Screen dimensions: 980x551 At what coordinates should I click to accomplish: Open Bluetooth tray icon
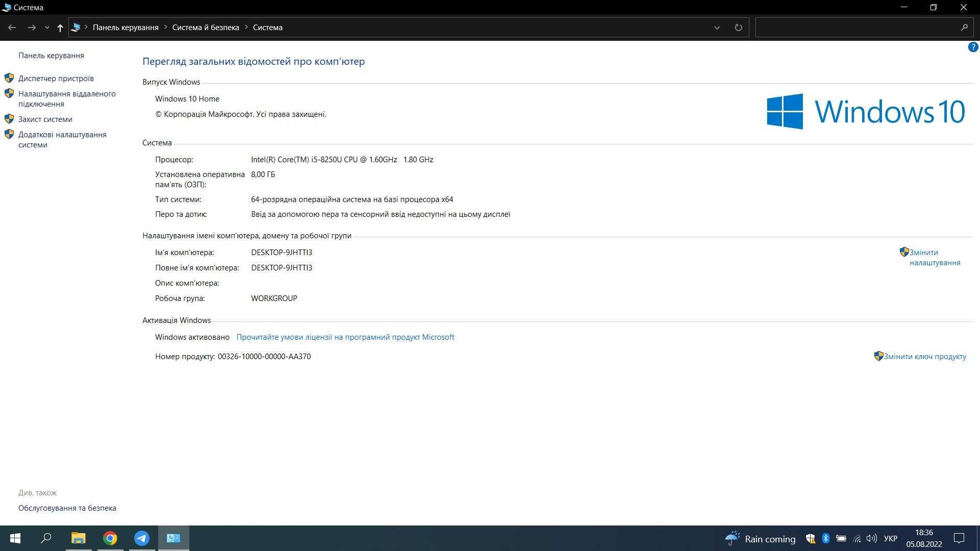point(826,538)
